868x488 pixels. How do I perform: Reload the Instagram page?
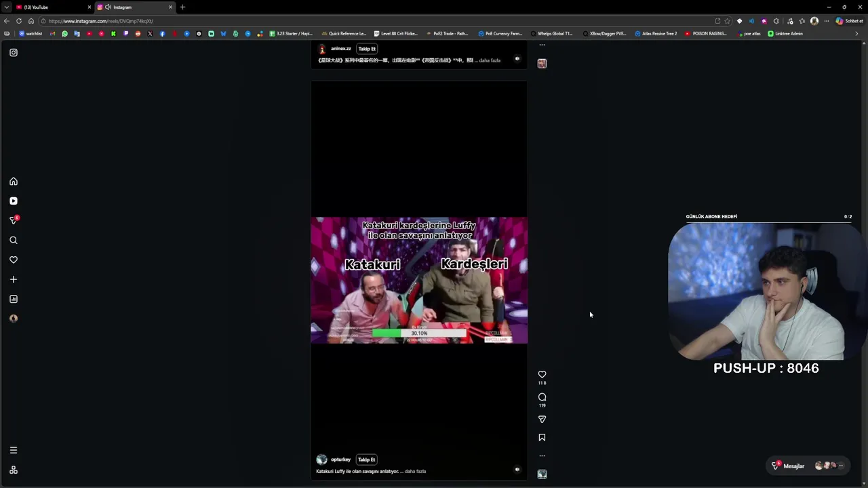coord(19,21)
